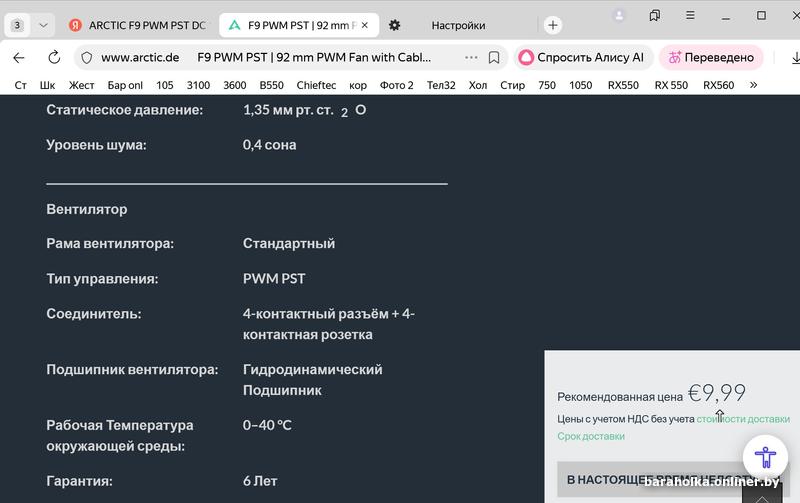The width and height of the screenshot is (800, 503).
Task: Open the accessibility widget button
Action: pos(767,458)
